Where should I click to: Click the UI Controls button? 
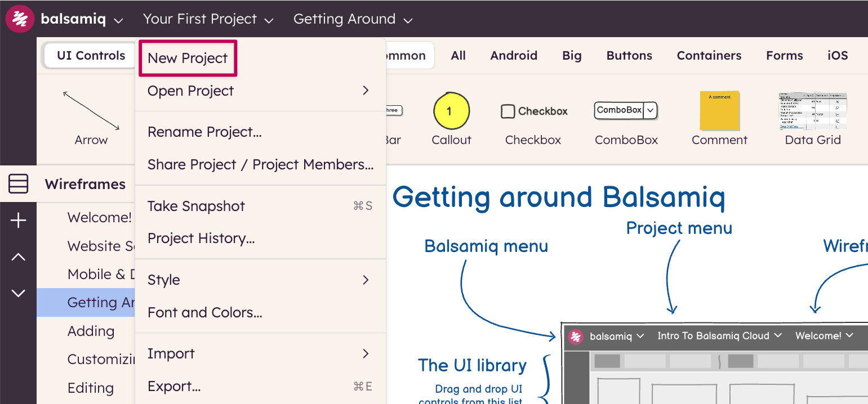point(91,55)
